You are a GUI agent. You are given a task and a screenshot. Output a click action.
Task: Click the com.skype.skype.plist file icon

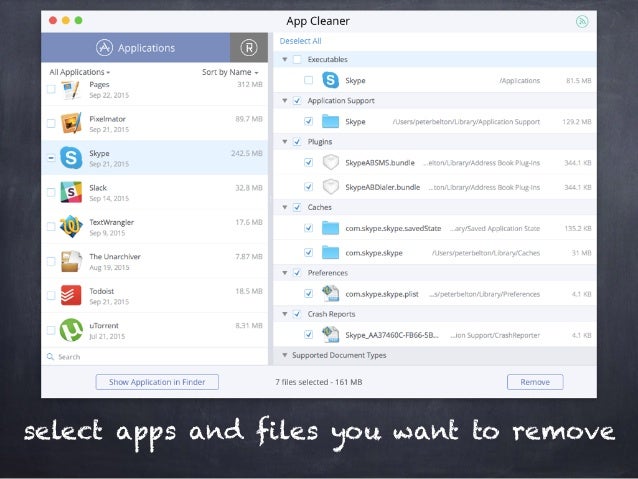click(330, 293)
